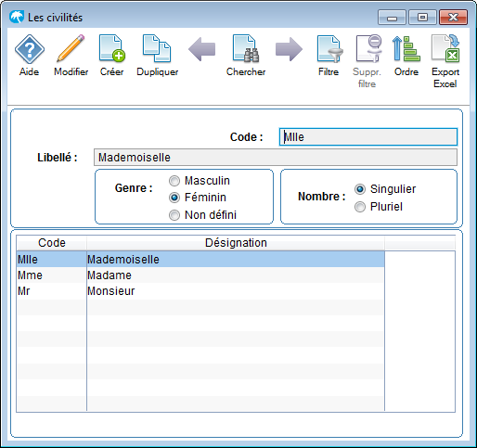Screen dimensions: 477x448
Task: Click the Libellé text field
Action: click(276, 158)
